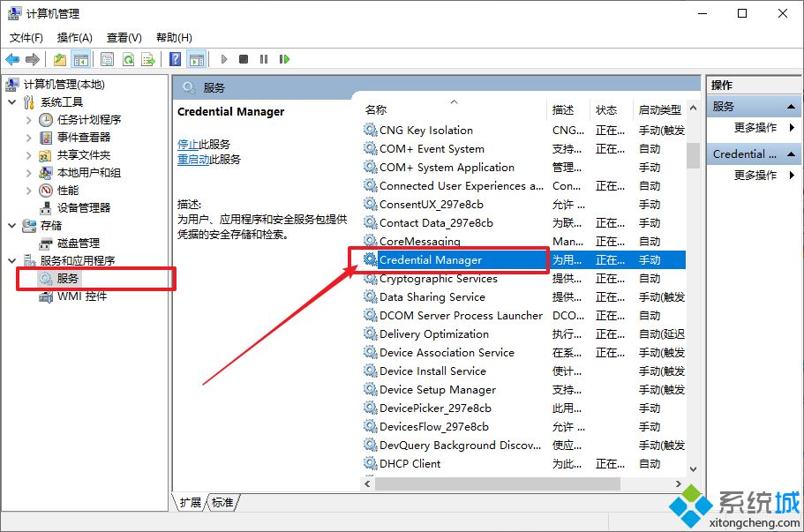Click the vertical scrollbar down arrow
804x532 pixels.
click(x=694, y=469)
